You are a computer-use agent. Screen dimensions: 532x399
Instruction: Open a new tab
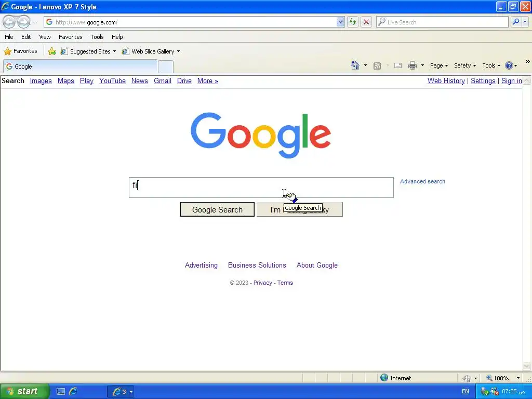pyautogui.click(x=166, y=67)
